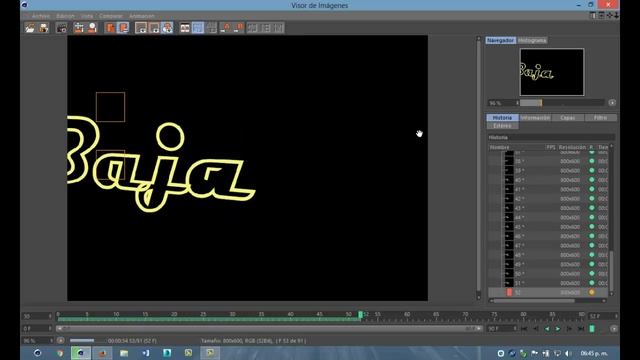640x360 pixels.
Task: Select the currently rendering frame 52 row
Action: (548, 293)
